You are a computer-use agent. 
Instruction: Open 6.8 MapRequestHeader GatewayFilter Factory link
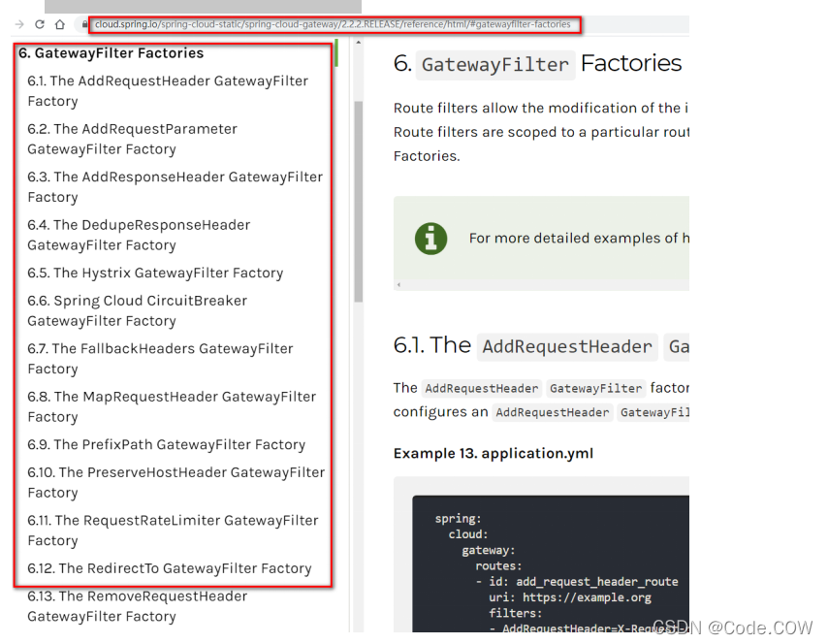pos(172,406)
